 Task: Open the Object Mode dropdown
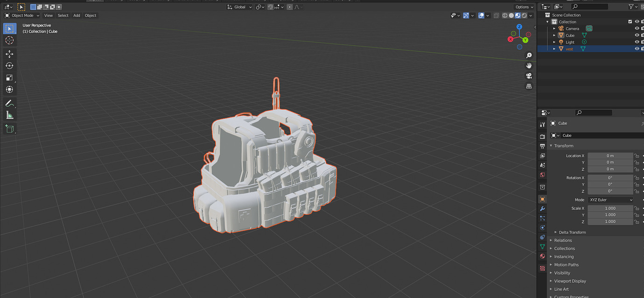tap(22, 15)
